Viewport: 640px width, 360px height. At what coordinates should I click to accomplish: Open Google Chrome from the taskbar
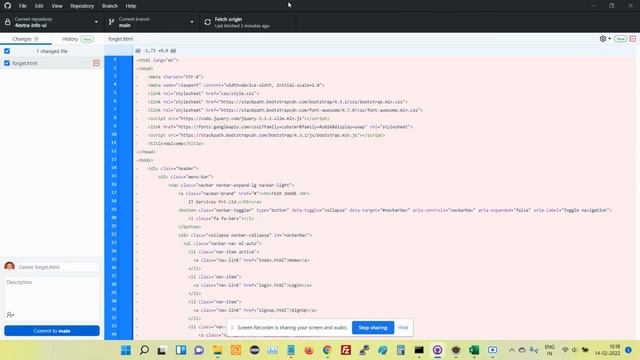pyautogui.click(x=327, y=350)
